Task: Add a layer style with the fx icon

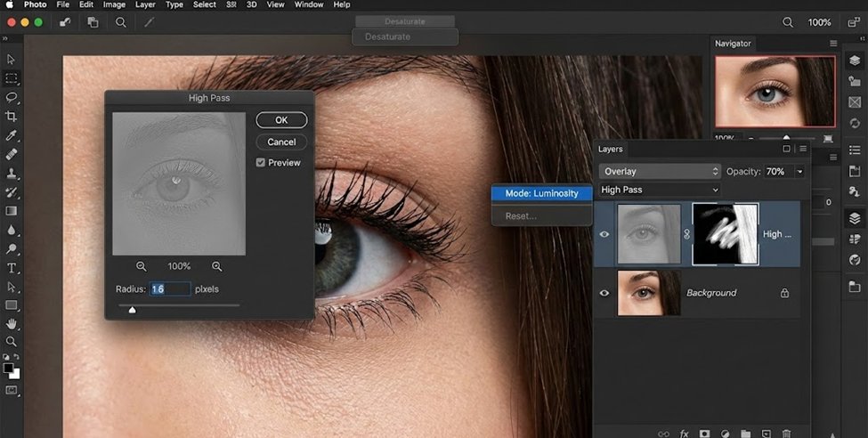Action: [685, 434]
